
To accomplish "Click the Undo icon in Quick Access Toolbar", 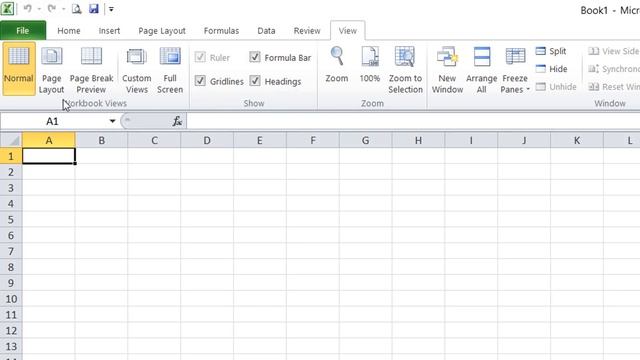I will (27, 9).
